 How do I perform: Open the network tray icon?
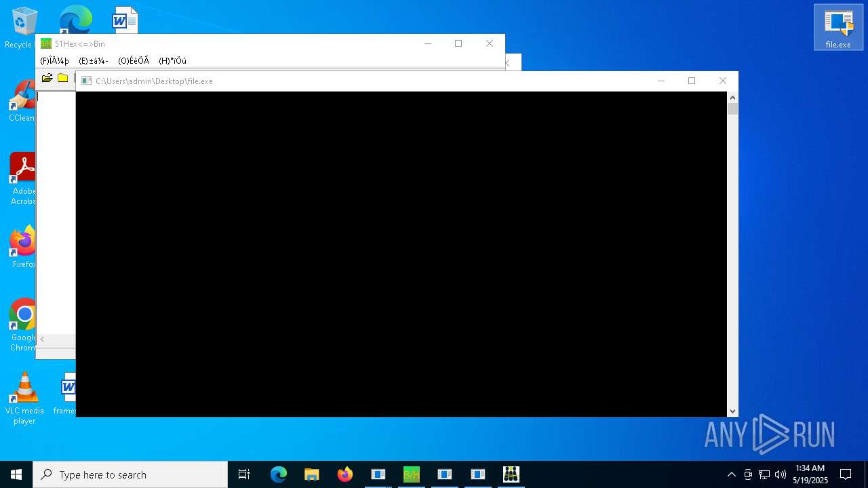764,474
